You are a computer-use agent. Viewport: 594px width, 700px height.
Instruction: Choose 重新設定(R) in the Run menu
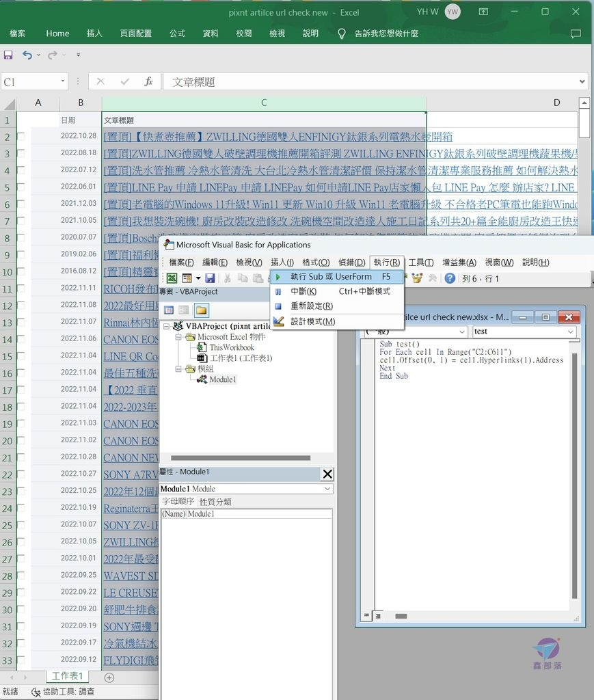pos(337,306)
